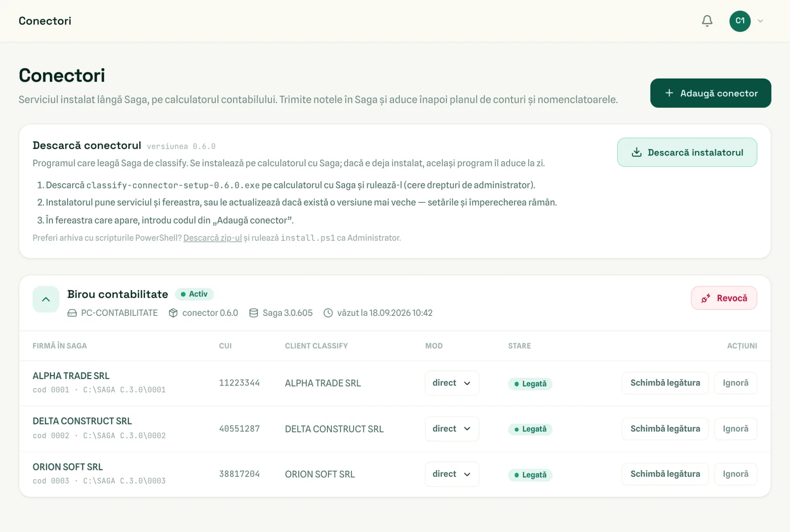The image size is (790, 532).
Task: Open the mod dropdown for DELTA CONSTRUCT SRL
Action: 452,429
